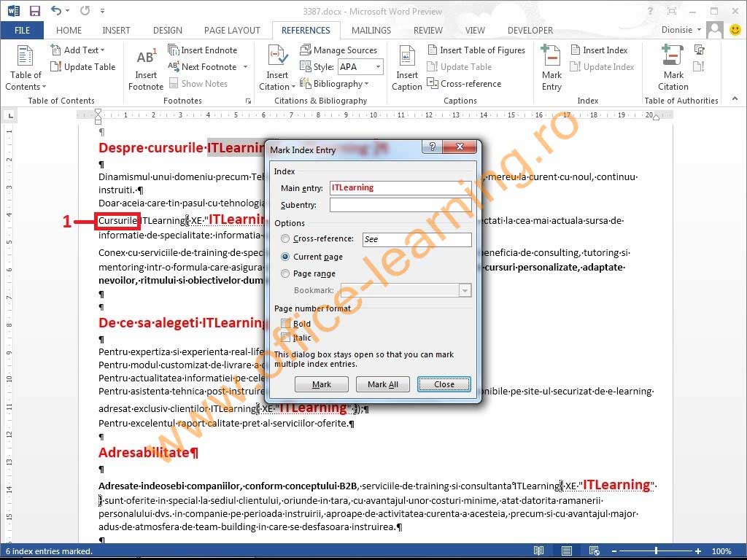Image resolution: width=747 pixels, height=560 pixels.
Task: Collapse the ribbon with the arrow
Action: click(x=735, y=98)
